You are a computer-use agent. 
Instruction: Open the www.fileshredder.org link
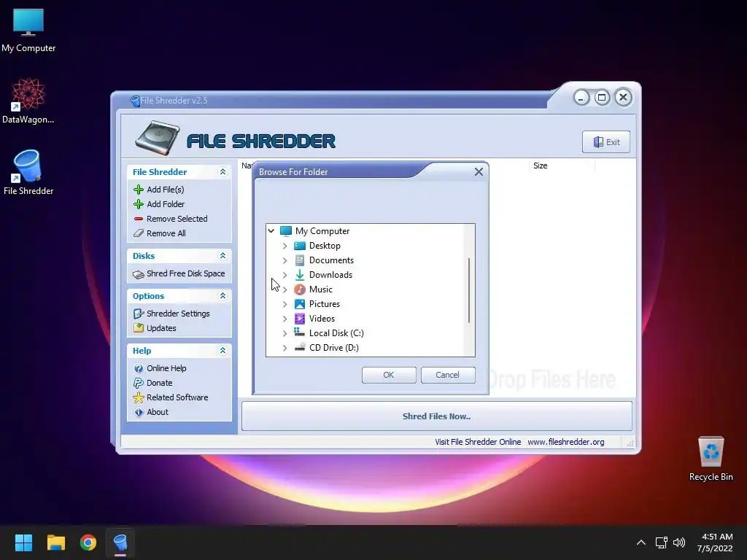point(565,442)
